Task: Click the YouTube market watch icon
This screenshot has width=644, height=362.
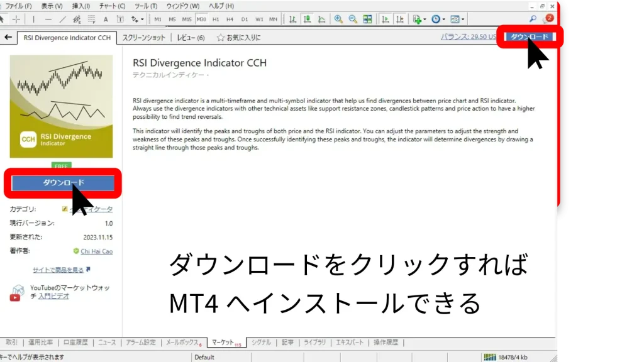Action: pos(16,293)
